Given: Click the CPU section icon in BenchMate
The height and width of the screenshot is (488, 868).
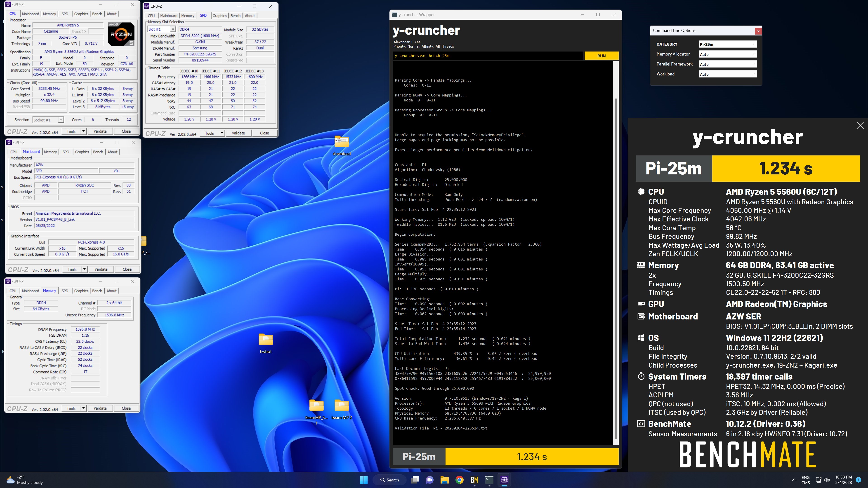Looking at the screenshot, I should tap(641, 191).
